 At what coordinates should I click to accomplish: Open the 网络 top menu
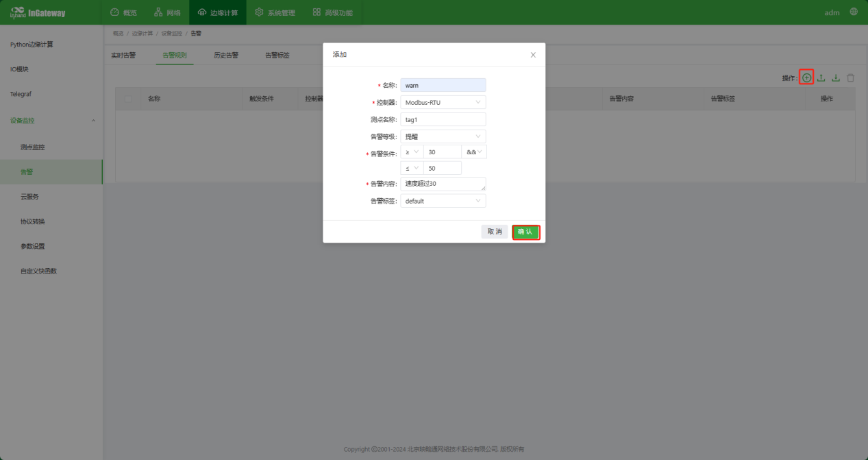167,12
